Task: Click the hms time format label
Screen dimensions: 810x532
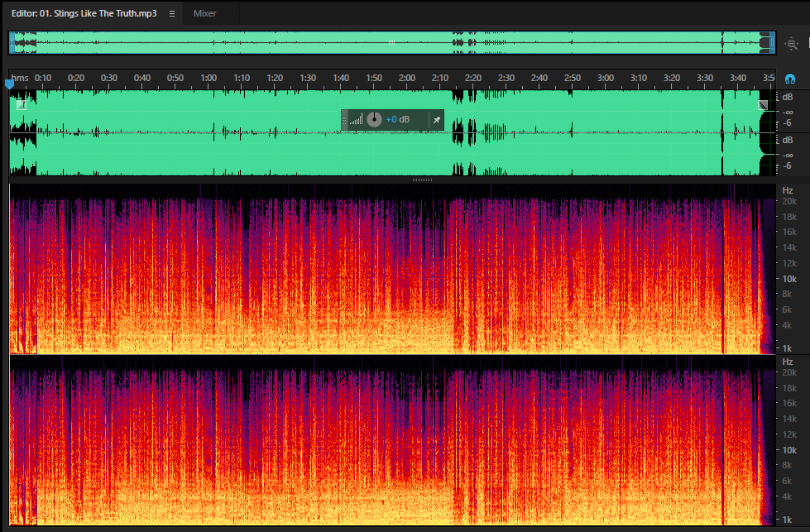Action: pyautogui.click(x=20, y=78)
